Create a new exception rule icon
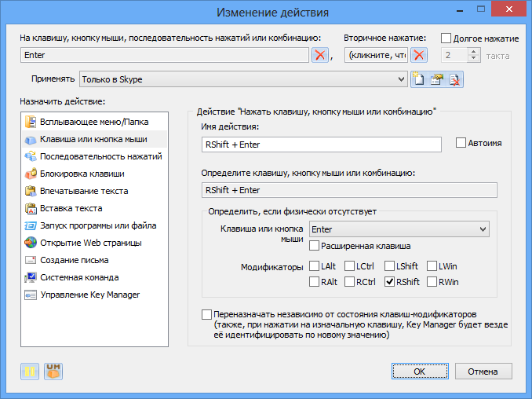This screenshot has width=532, height=399. [419, 79]
